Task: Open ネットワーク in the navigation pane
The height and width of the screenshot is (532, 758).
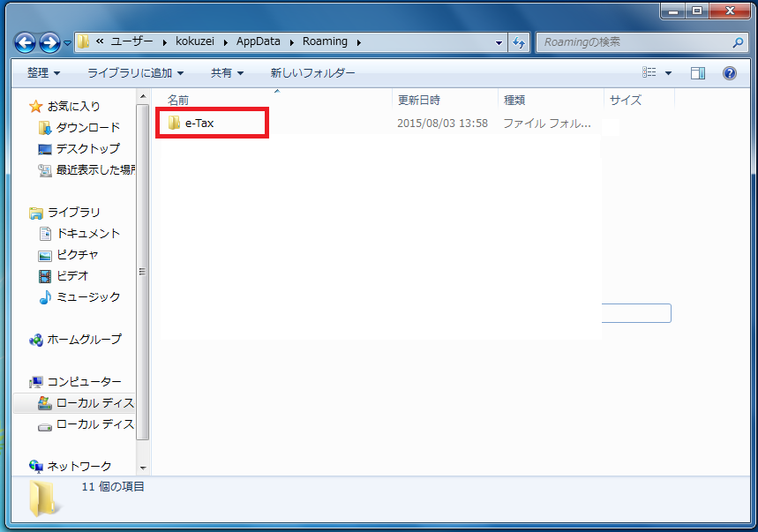Action: (79, 467)
